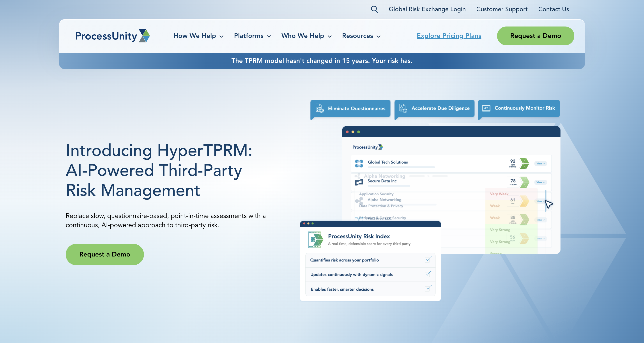Viewport: 644px width, 343px height.
Task: Click the Application Security category label
Action: tap(376, 194)
